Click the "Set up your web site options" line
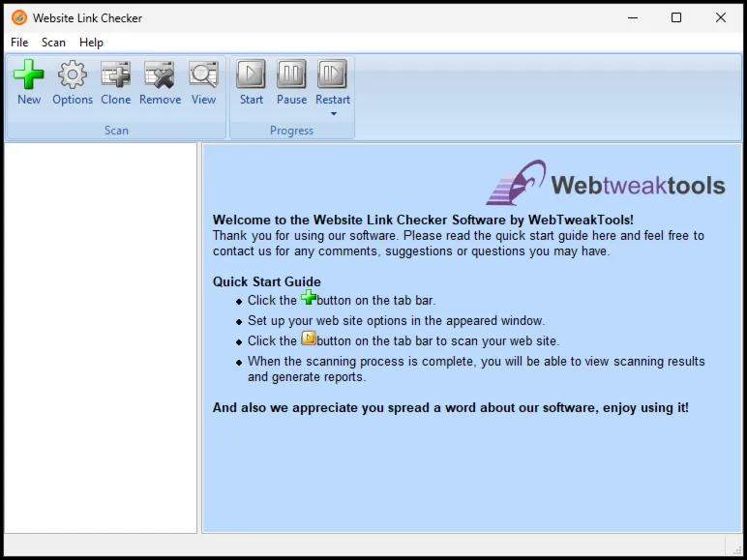The height and width of the screenshot is (560, 747). pos(397,320)
